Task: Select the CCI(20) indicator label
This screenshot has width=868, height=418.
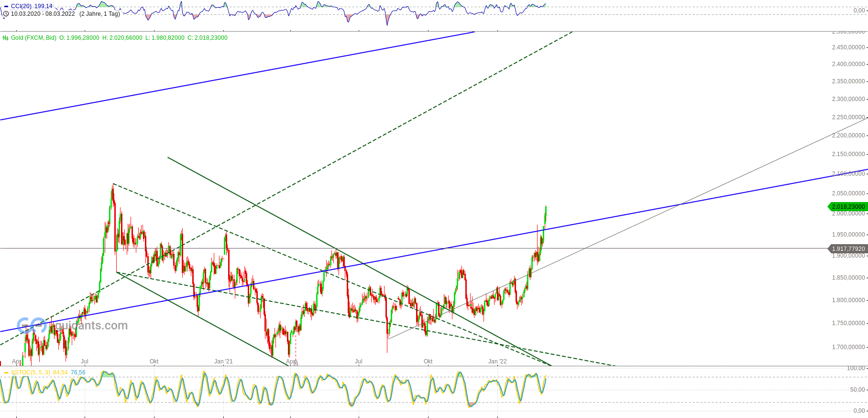Action: (x=21, y=6)
